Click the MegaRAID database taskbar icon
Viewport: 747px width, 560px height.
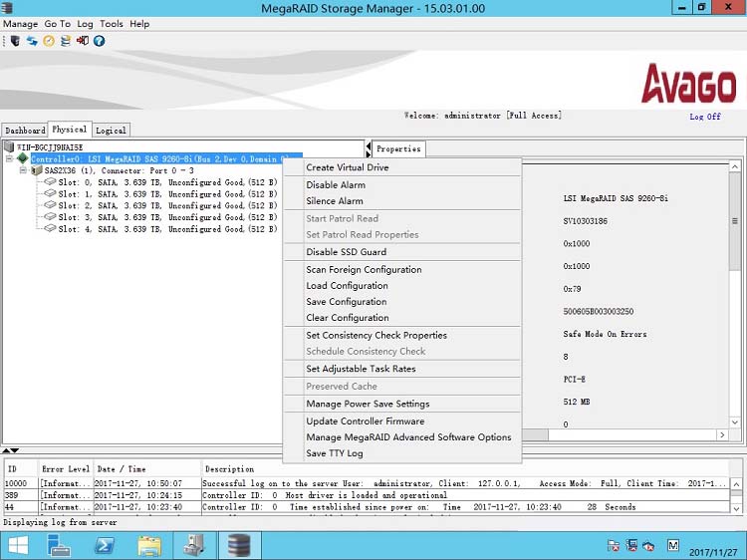[239, 546]
